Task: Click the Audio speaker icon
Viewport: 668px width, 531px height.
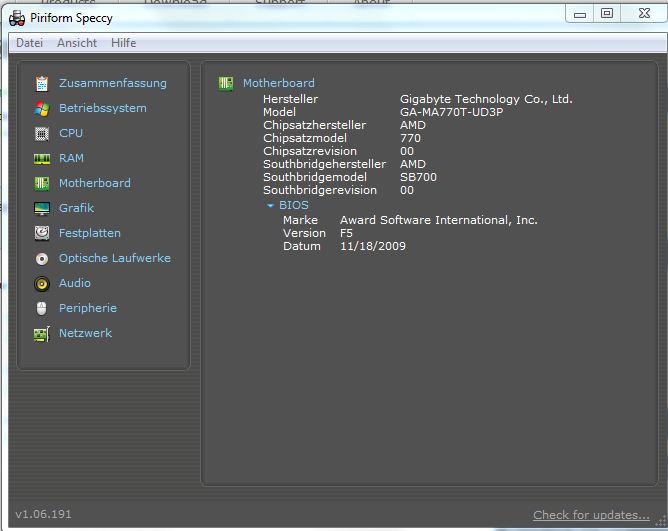Action: (x=42, y=283)
